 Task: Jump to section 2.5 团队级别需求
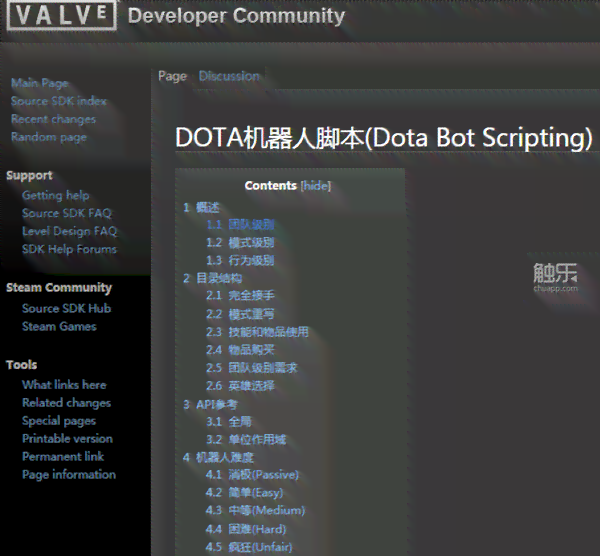(252, 368)
